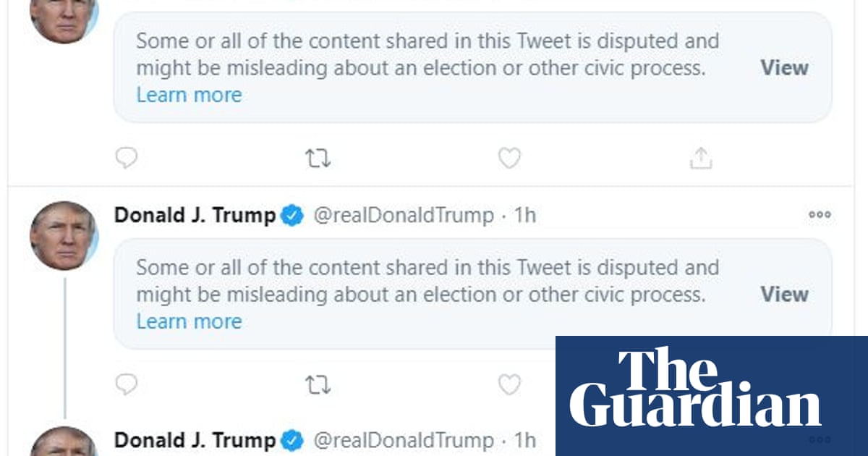Open the three-dot menu on the second tweet
The height and width of the screenshot is (456, 868).
click(820, 215)
